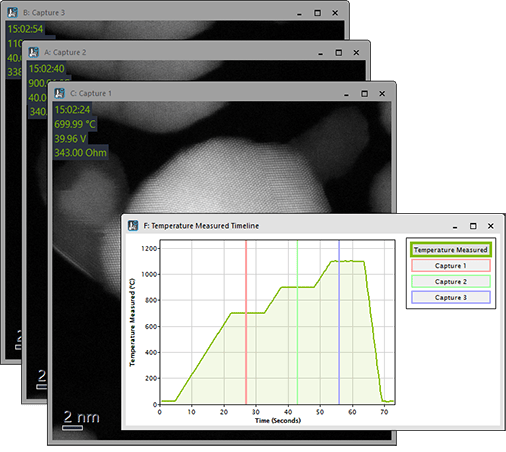Viewport: 506px width, 452px height.
Task: Toggle the Temperature Measured legend entry
Action: click(451, 250)
